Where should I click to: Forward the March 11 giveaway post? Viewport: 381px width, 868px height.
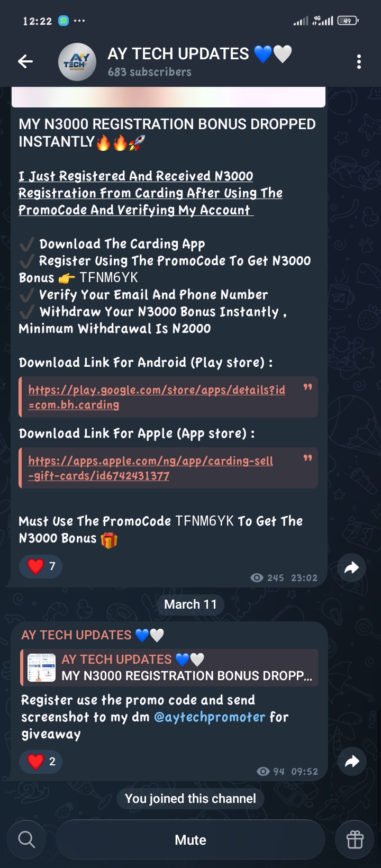click(x=351, y=762)
